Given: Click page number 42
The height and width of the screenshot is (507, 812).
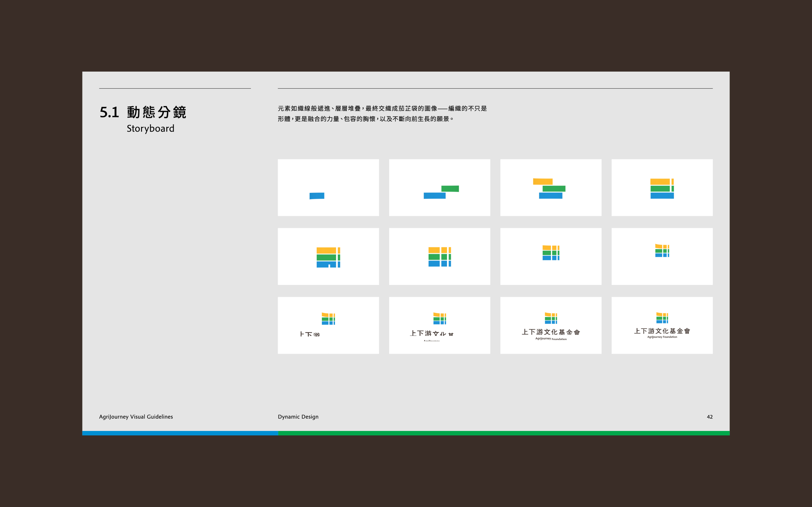Looking at the screenshot, I should pos(709,417).
